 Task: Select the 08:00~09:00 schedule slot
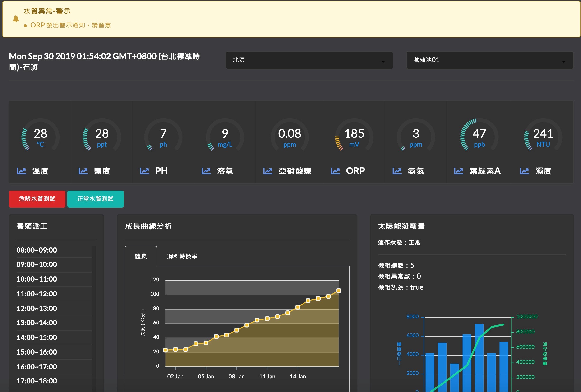(x=54, y=250)
